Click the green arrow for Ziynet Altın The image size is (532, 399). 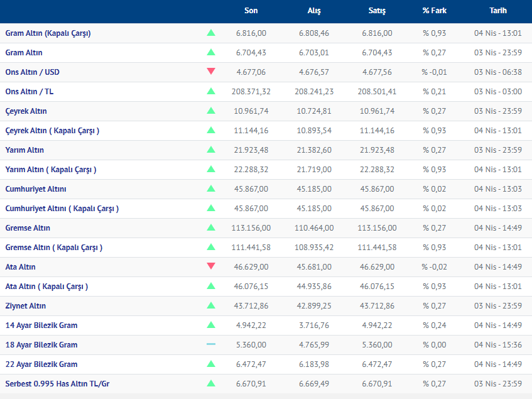pyautogui.click(x=211, y=306)
